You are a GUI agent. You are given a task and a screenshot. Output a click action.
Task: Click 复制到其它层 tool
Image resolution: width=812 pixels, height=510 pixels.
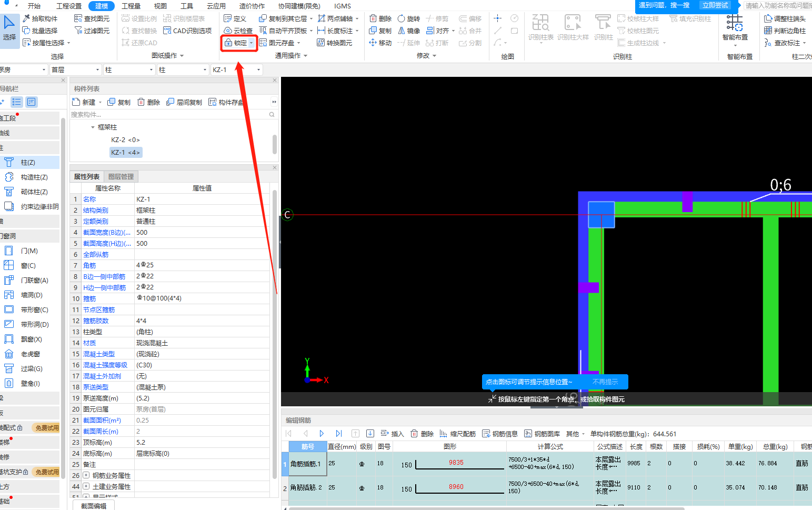(x=283, y=18)
